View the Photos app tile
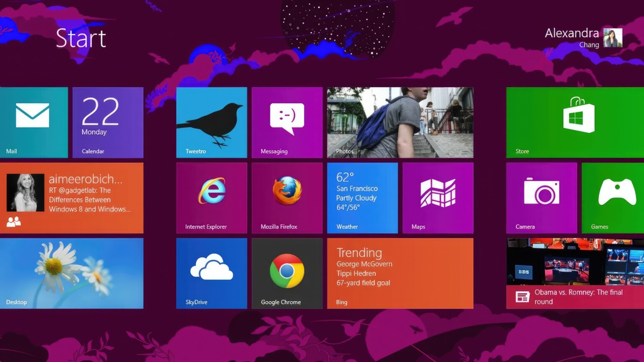The image size is (644, 362). pos(400,122)
